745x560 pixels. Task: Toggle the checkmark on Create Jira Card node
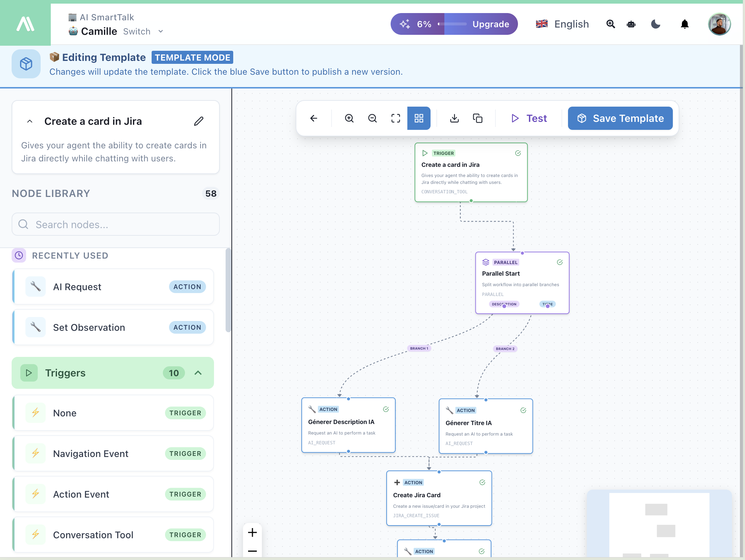[x=482, y=482]
